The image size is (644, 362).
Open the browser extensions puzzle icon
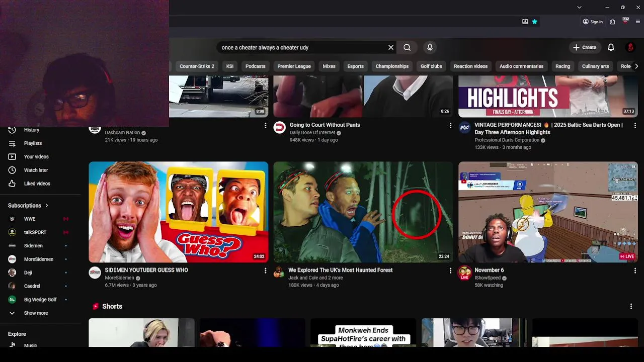pyautogui.click(x=612, y=22)
